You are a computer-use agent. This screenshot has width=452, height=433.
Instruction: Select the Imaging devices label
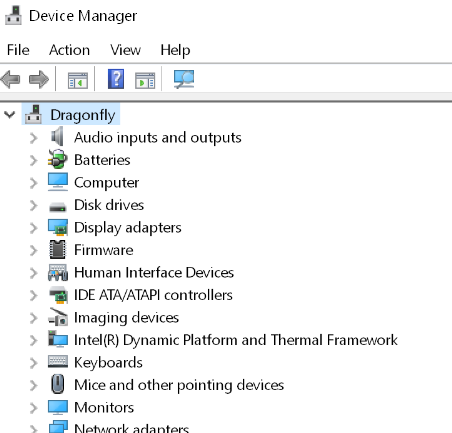[x=126, y=318]
